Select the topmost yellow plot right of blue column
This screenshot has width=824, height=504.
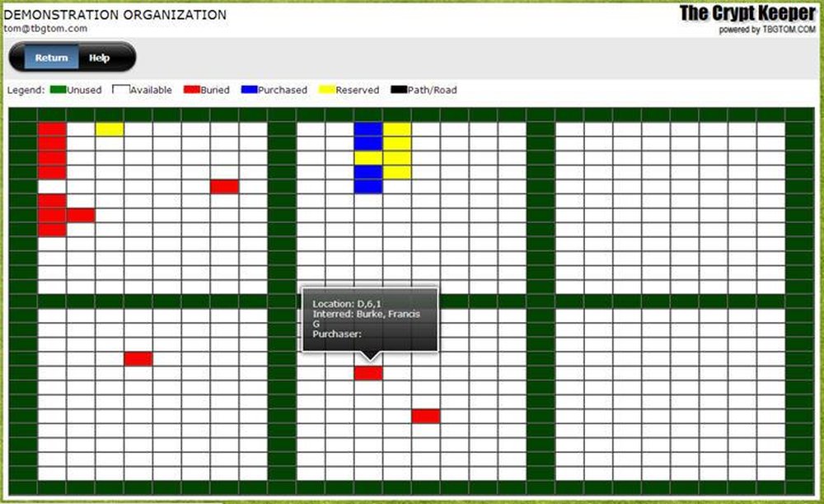[397, 129]
